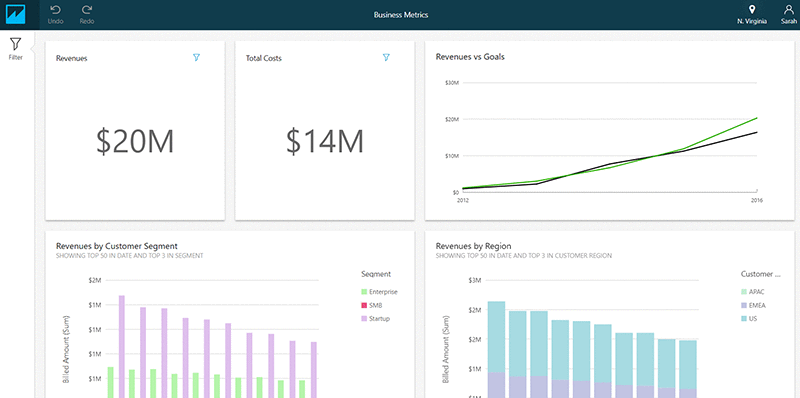Screen dimensions: 800x398
Task: Open the N. Virginia region selector
Action: pos(752,15)
